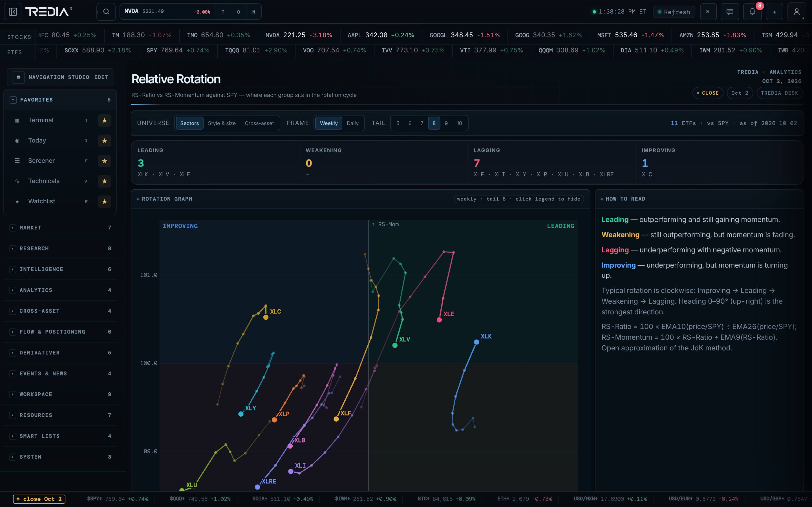Click the star icon beside Watchlist
The width and height of the screenshot is (812, 507).
104,201
